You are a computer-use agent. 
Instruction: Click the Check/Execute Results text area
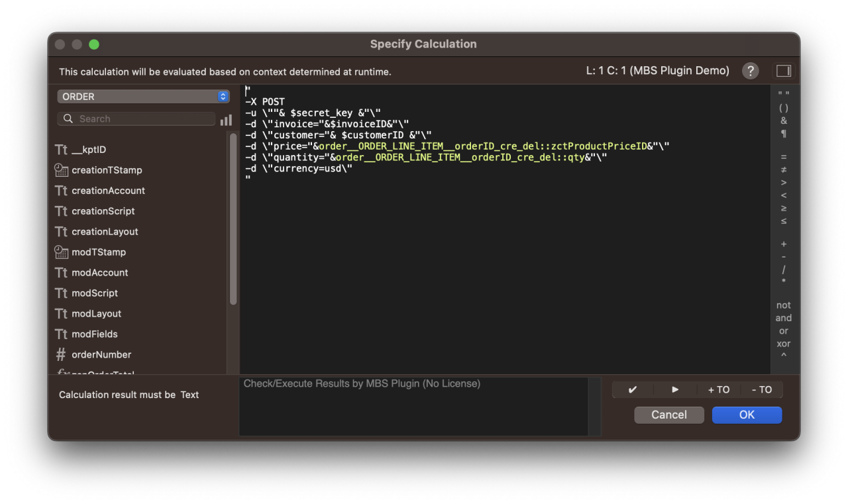[x=413, y=407]
